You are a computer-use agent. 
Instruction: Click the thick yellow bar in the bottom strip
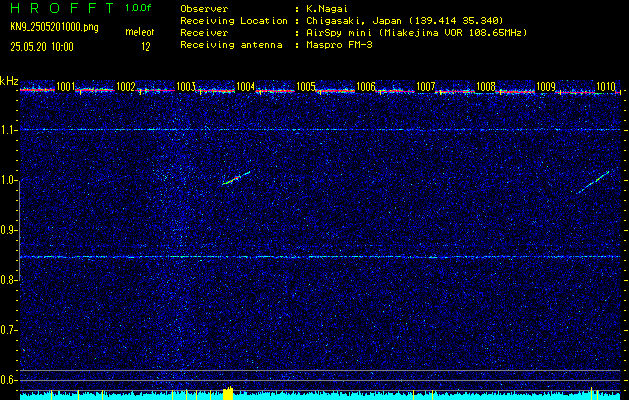click(x=228, y=393)
